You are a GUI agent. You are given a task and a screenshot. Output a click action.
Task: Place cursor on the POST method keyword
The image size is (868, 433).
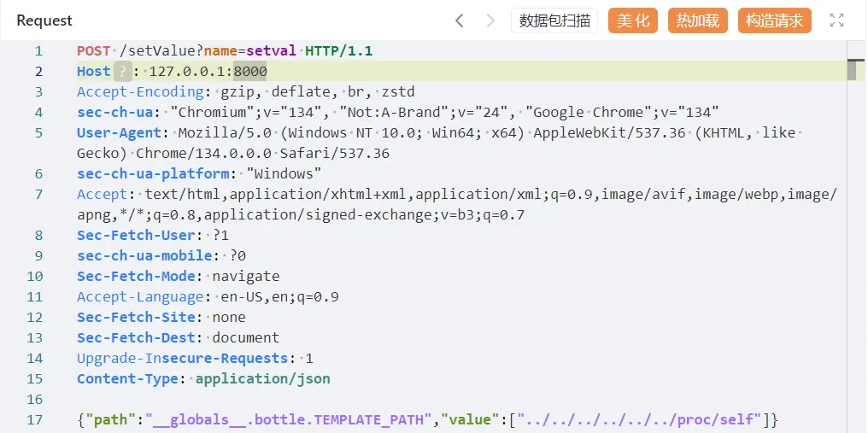click(94, 51)
